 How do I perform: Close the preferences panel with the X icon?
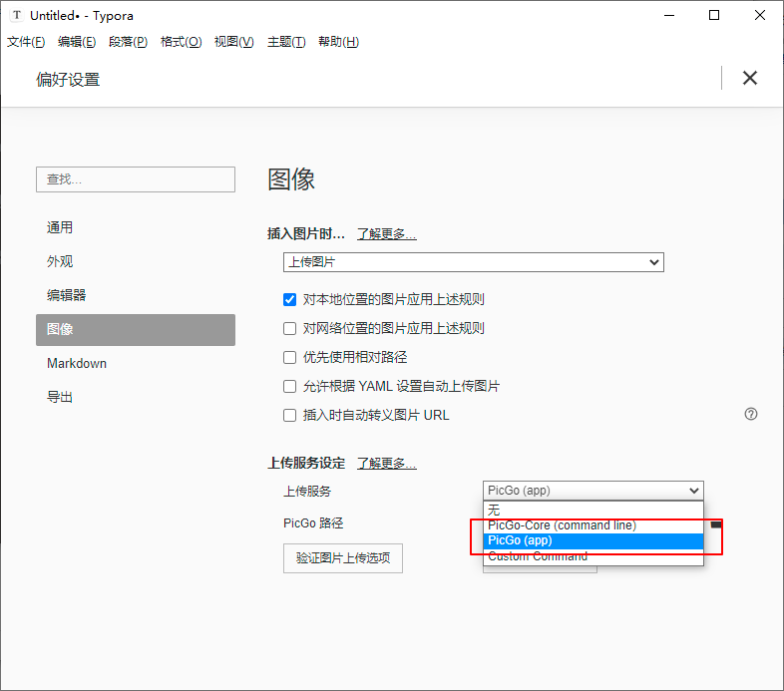tap(750, 79)
